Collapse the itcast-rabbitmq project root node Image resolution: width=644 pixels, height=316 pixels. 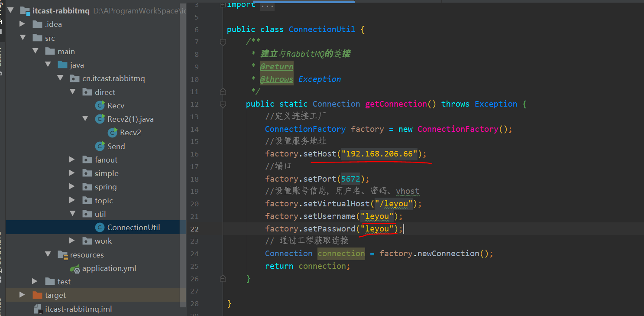(11, 10)
